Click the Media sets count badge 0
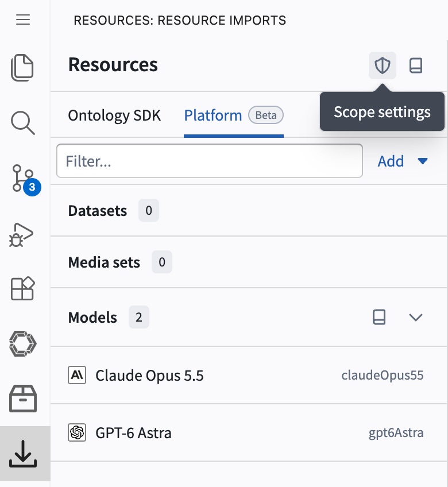The width and height of the screenshot is (448, 487). click(162, 262)
